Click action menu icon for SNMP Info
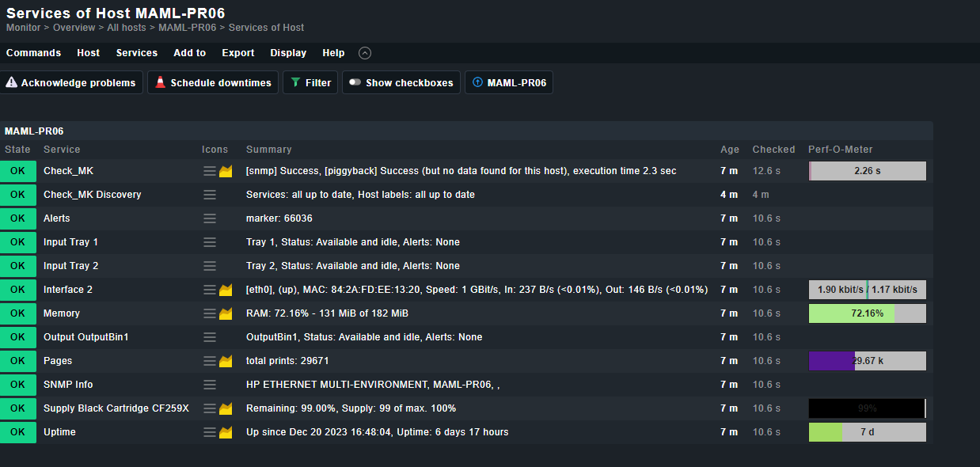Viewport: 980px width, 467px height. click(x=210, y=385)
